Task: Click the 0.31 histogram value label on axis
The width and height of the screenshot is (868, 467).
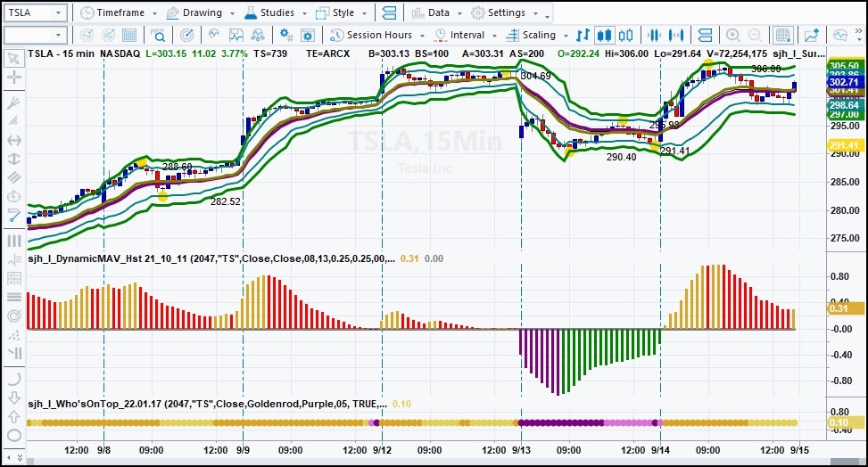Action: pos(845,308)
